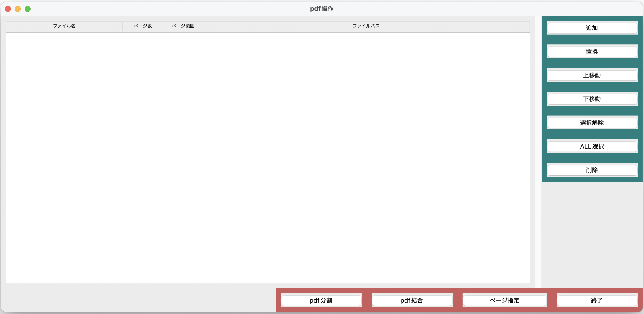This screenshot has height=314, width=644.
Task: Click the green zoom traffic light
Action: 28,9
